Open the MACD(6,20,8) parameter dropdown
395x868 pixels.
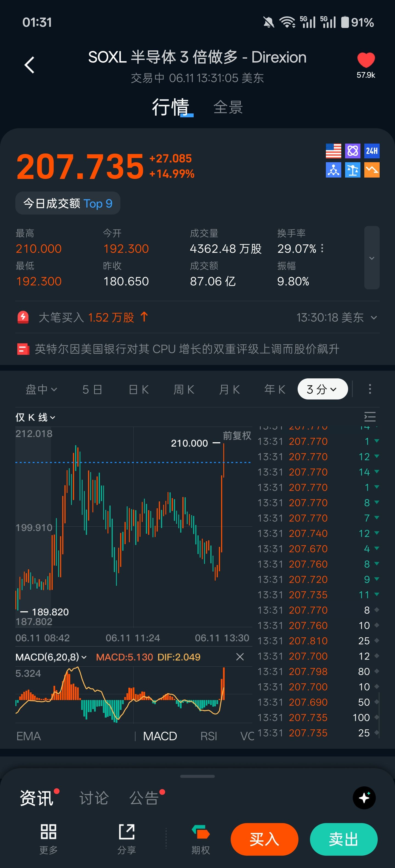click(x=51, y=657)
